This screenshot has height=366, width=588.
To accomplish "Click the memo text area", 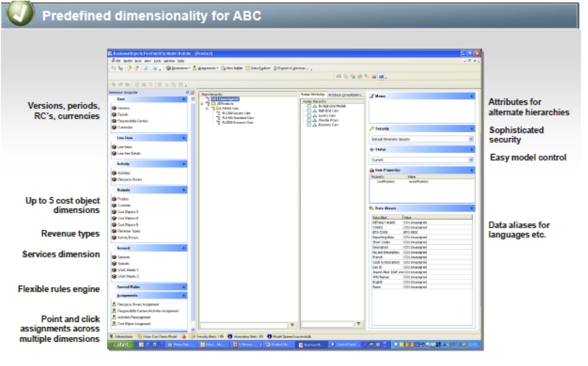I will 422,111.
